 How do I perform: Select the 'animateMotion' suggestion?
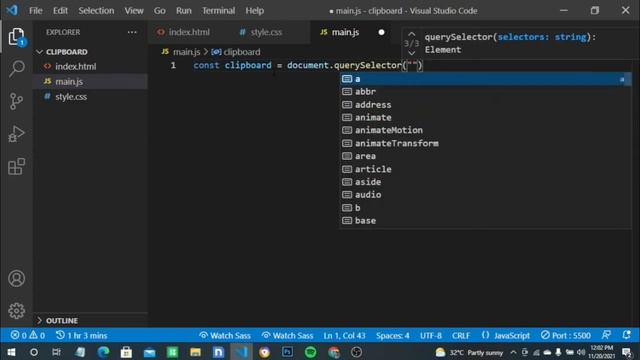(486, 130)
